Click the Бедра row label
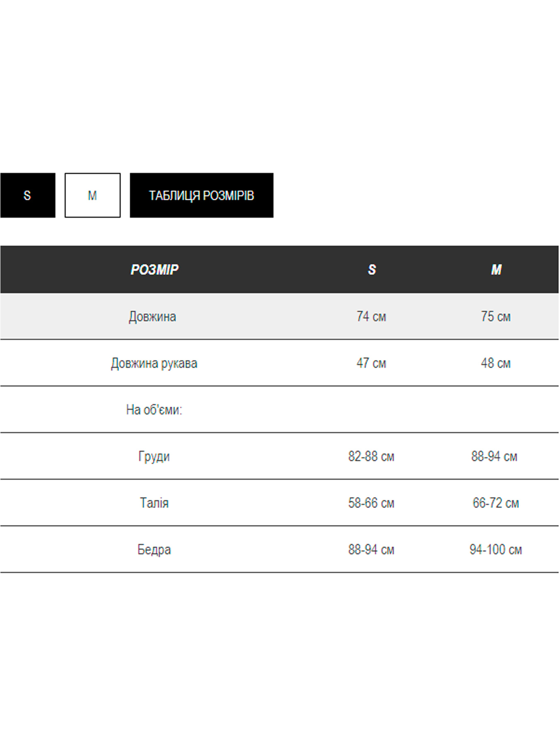The width and height of the screenshot is (560, 747). pyautogui.click(x=154, y=549)
